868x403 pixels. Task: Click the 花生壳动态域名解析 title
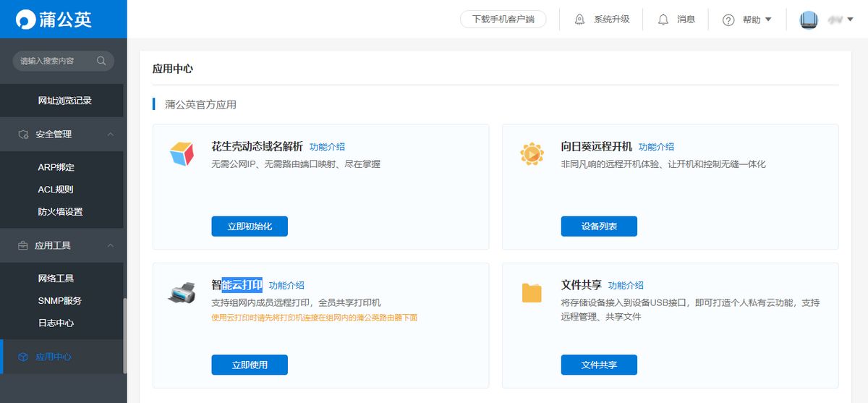pyautogui.click(x=257, y=146)
